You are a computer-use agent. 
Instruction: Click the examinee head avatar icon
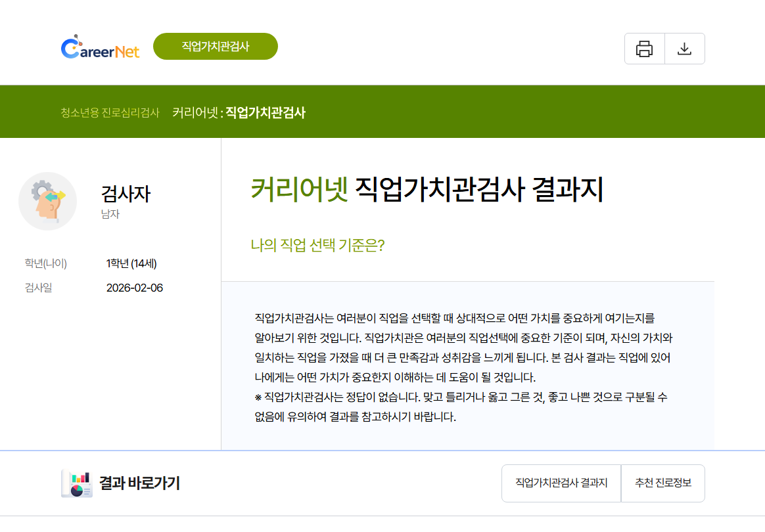pyautogui.click(x=47, y=201)
